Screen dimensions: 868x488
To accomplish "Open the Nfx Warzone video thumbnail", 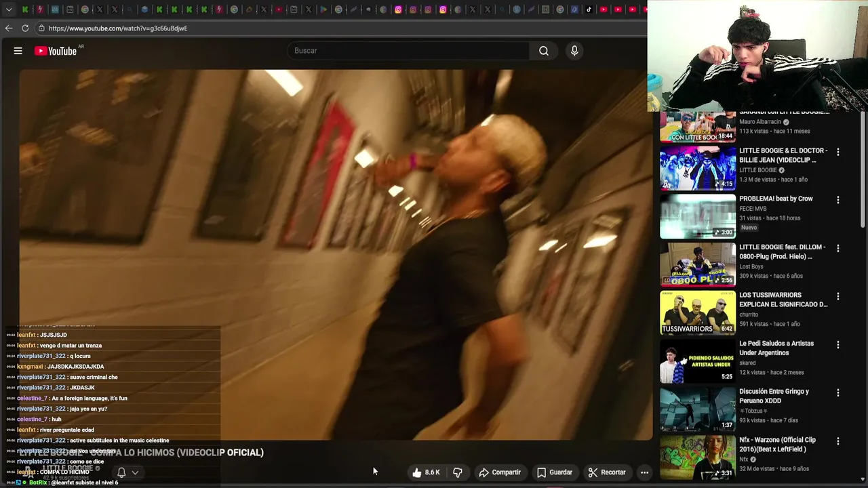I will coord(698,457).
